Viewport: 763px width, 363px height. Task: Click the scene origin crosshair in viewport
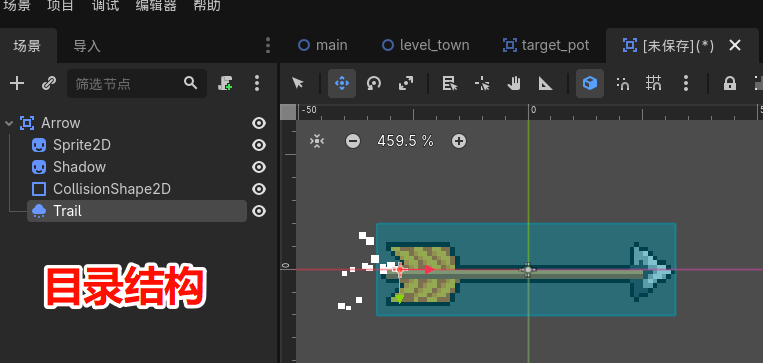point(528,269)
